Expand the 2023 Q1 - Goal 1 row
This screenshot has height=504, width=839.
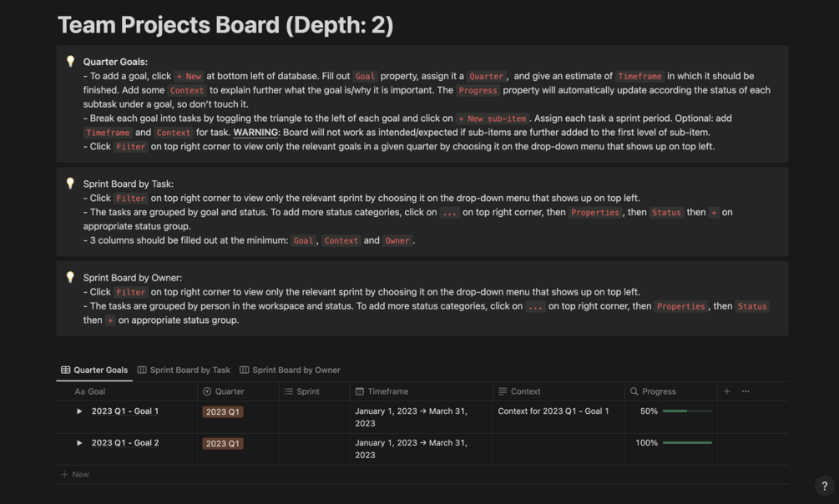click(x=79, y=411)
